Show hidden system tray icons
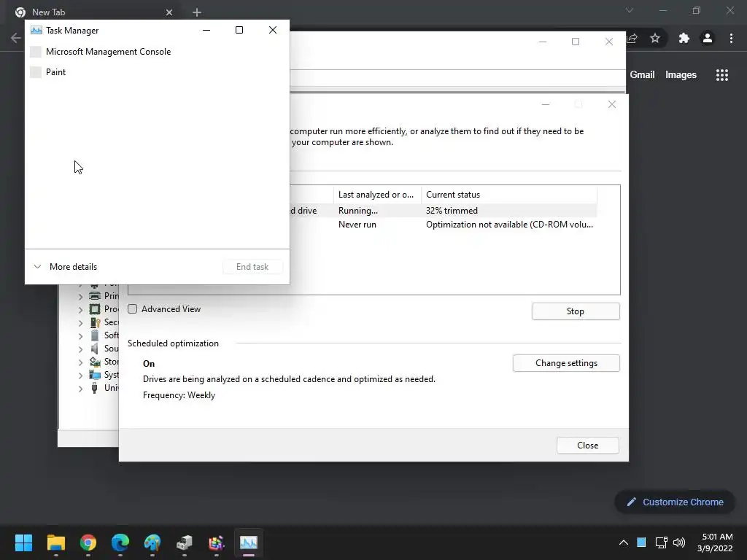The width and height of the screenshot is (747, 560). [x=623, y=542]
